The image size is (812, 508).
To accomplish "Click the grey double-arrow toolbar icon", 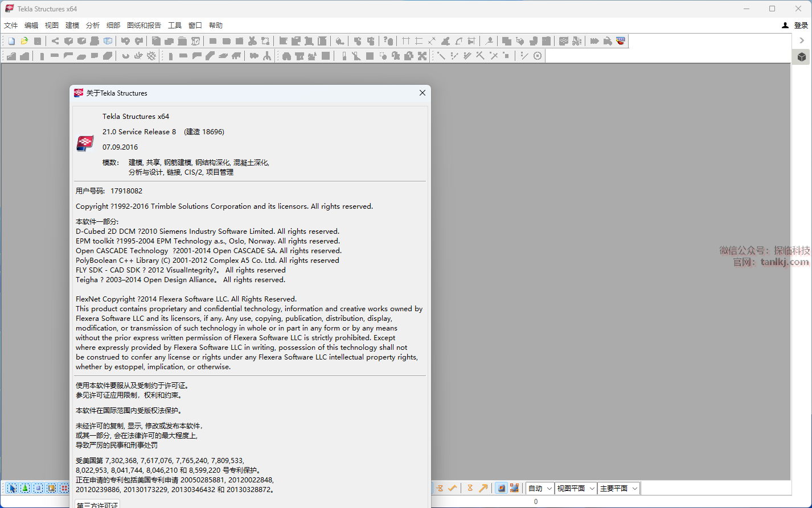I will (x=594, y=41).
